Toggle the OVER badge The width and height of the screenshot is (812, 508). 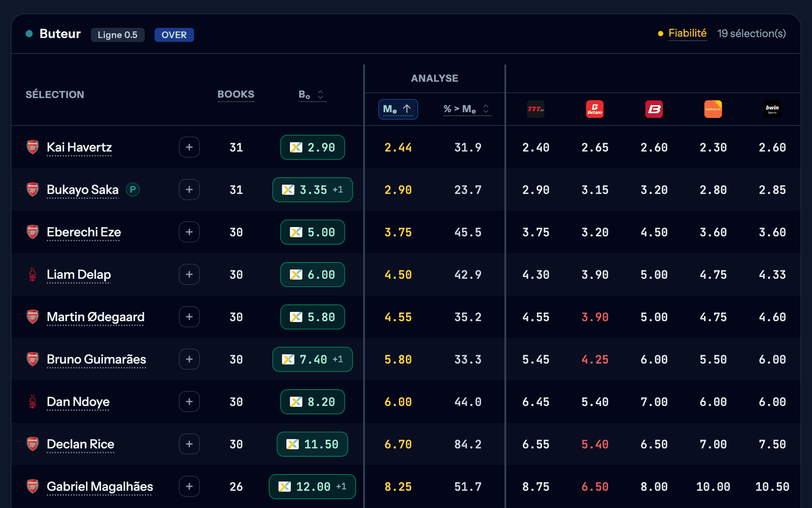tap(174, 35)
